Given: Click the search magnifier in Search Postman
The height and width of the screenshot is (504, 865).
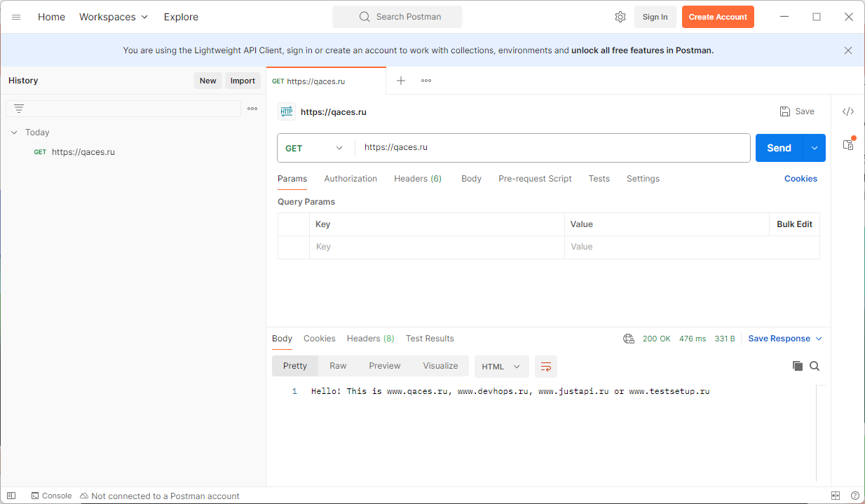Looking at the screenshot, I should pyautogui.click(x=365, y=17).
